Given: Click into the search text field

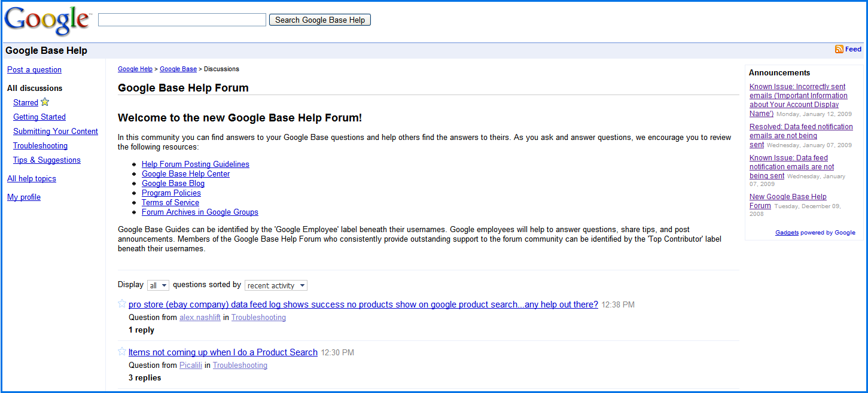Looking at the screenshot, I should (x=182, y=20).
